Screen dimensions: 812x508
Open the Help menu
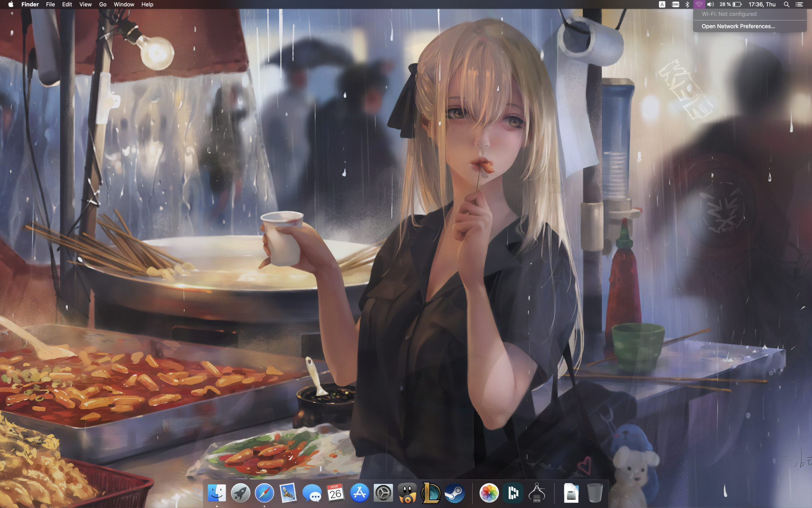(x=147, y=4)
